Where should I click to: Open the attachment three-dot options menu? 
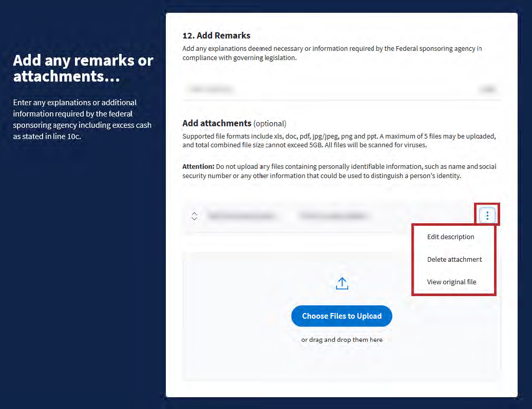(487, 216)
